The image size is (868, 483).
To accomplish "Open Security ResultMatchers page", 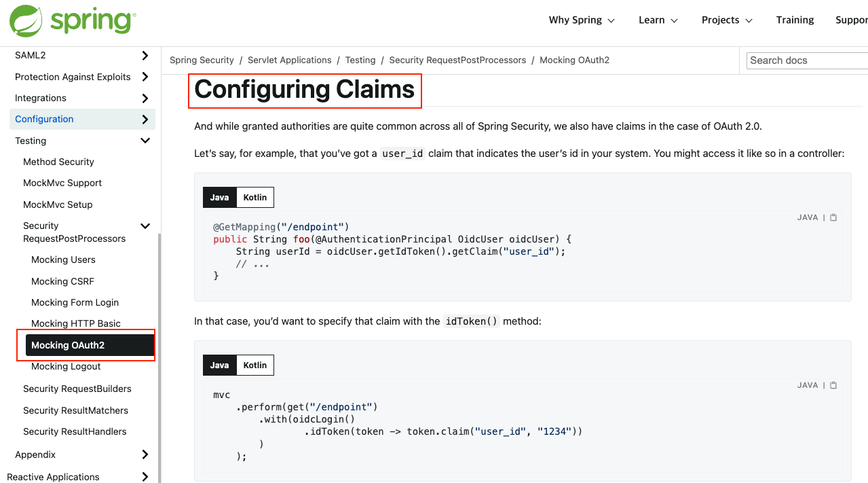I will click(x=75, y=410).
